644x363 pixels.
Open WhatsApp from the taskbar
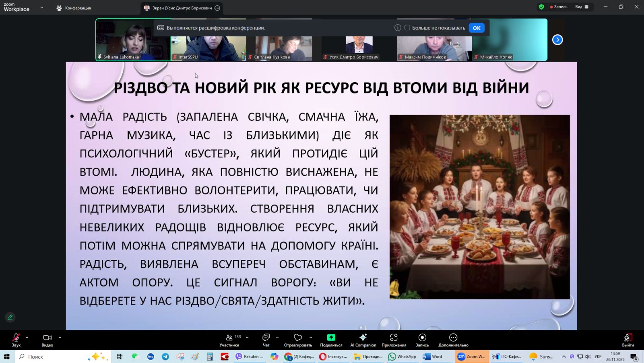(402, 357)
